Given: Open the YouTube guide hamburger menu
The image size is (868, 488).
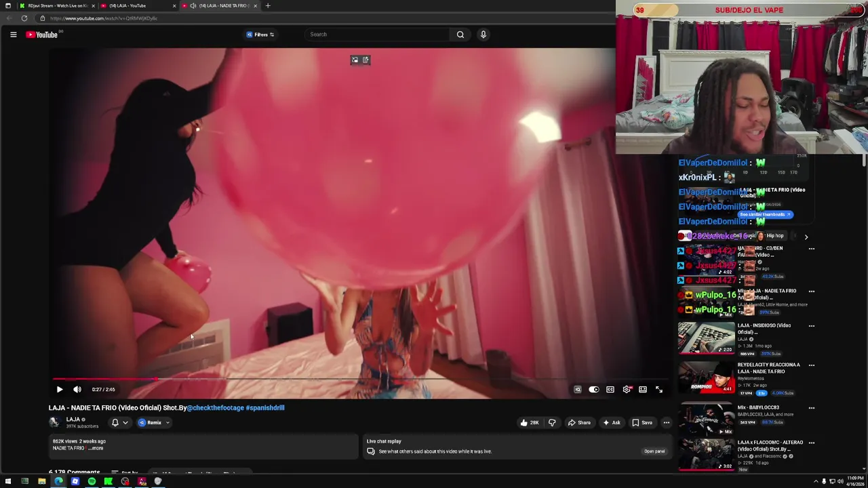Looking at the screenshot, I should (x=13, y=35).
